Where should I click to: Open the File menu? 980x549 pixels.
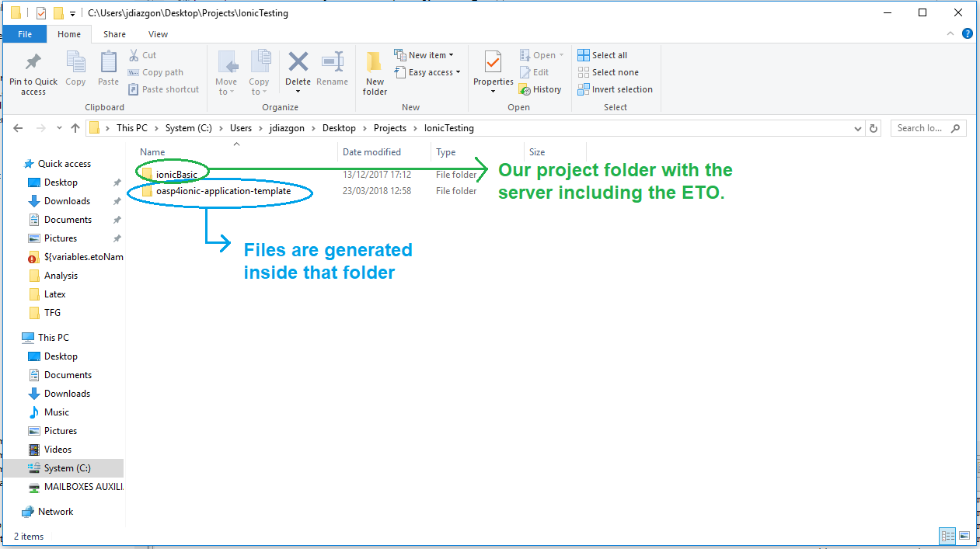[25, 34]
